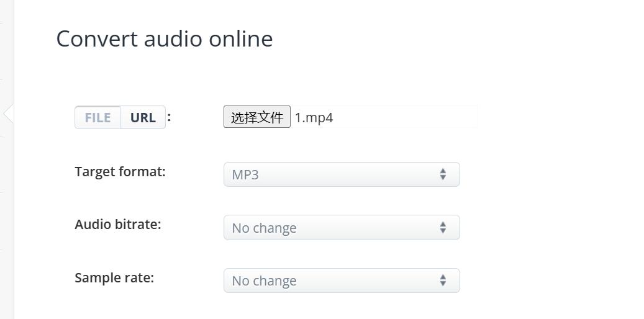Expand the Audio bitrate dropdown

(342, 228)
